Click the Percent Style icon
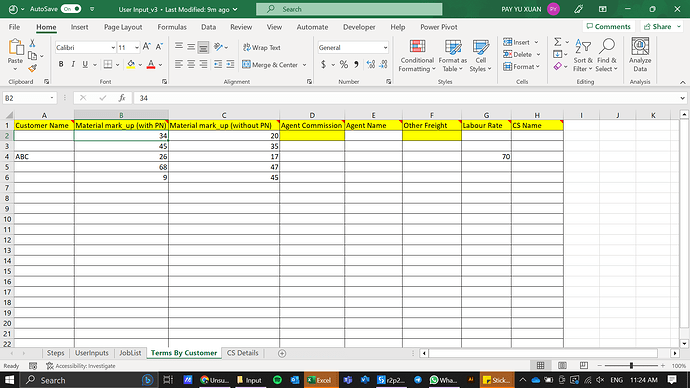Viewport: 690px width, 388px height. (x=344, y=65)
